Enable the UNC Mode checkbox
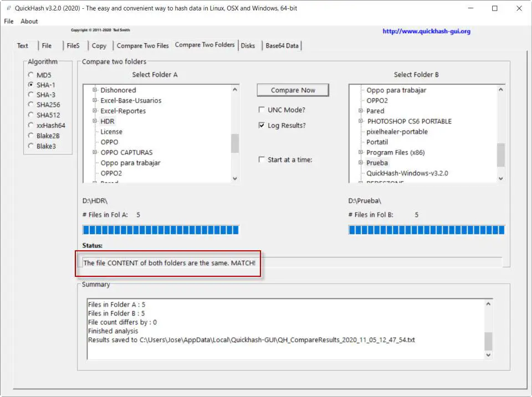The height and width of the screenshot is (397, 532). 261,110
